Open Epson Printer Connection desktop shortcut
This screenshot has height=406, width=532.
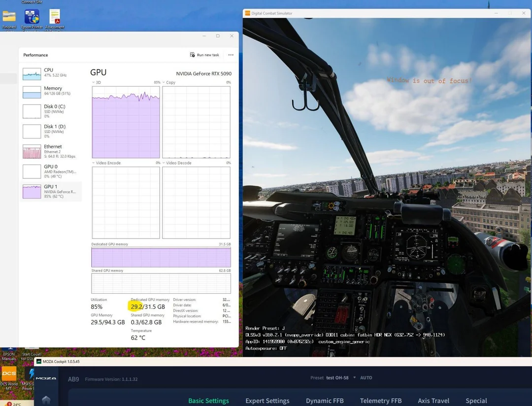pyautogui.click(x=32, y=20)
